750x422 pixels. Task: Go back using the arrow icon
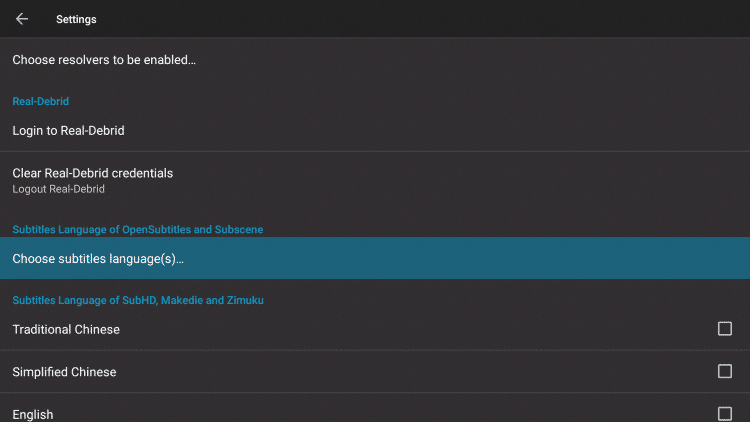coord(22,19)
